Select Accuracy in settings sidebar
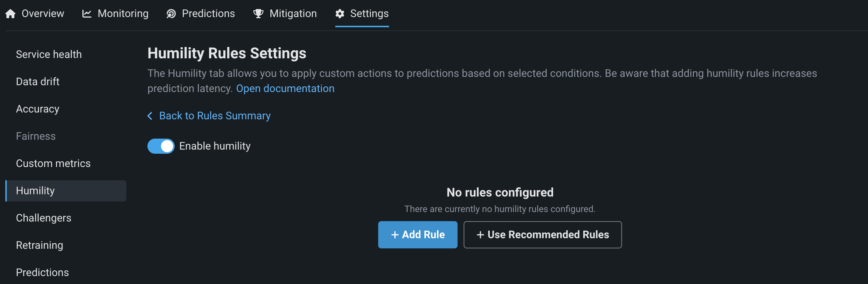Viewport: 868px width, 284px height. pyautogui.click(x=38, y=109)
